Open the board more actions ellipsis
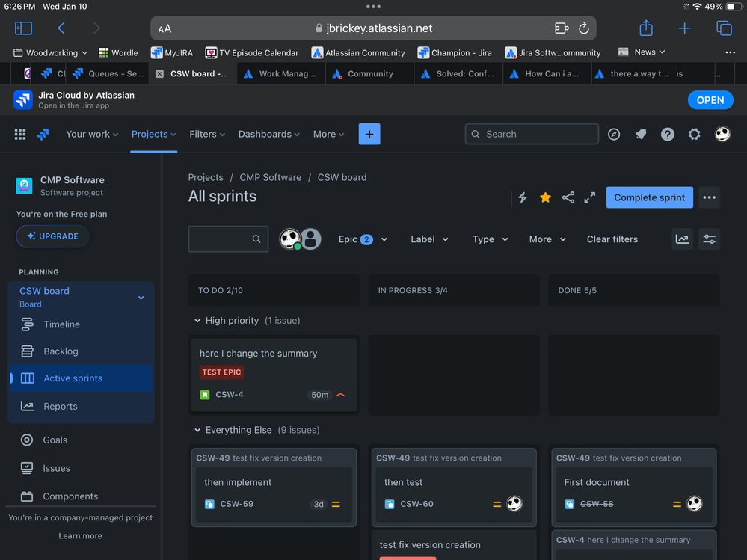The height and width of the screenshot is (560, 747). pos(709,197)
